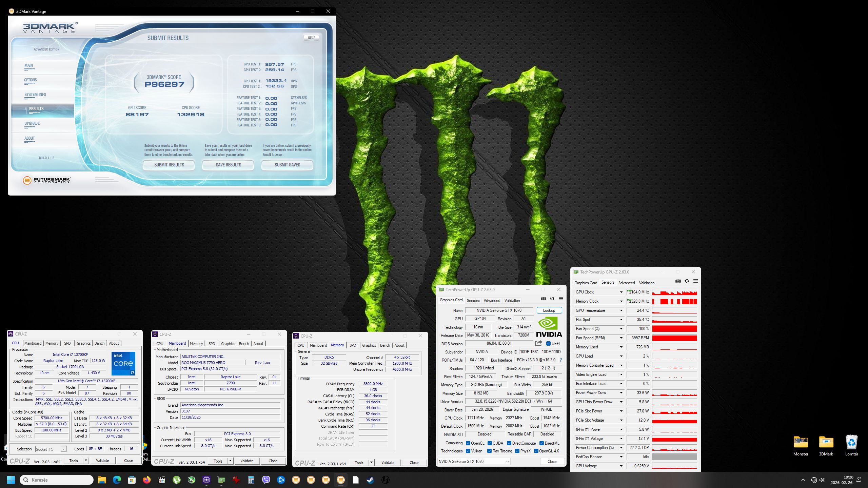Toggle the CUDA checkbox
Screen dimensions: 868x488
(x=490, y=443)
